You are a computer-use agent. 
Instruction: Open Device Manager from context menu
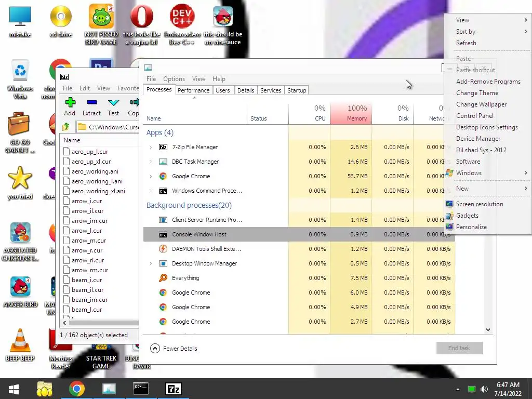click(488, 138)
